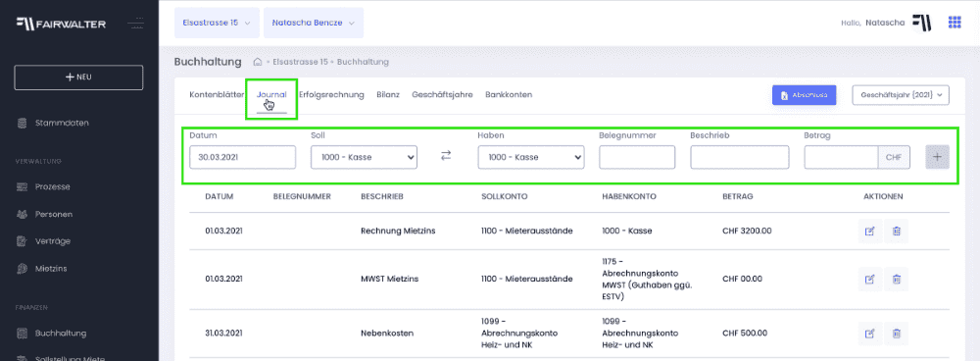This screenshot has height=361, width=980.
Task: Open Stammdaten in the sidebar
Action: (x=62, y=123)
